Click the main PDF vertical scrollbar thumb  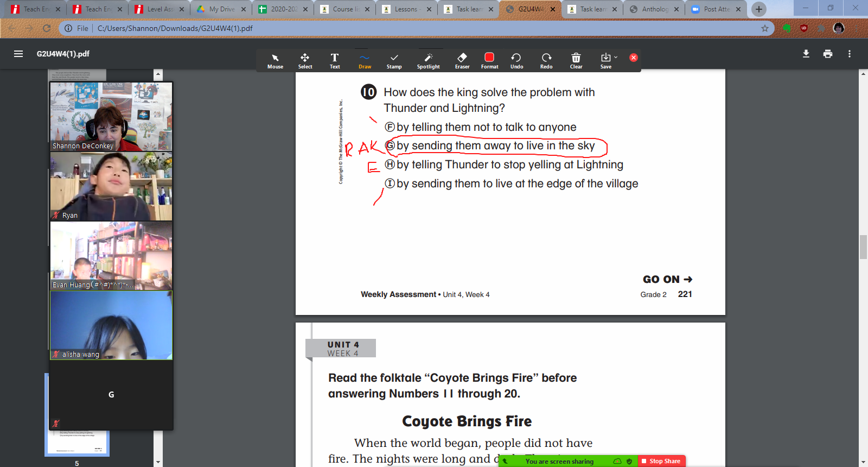[x=863, y=247]
